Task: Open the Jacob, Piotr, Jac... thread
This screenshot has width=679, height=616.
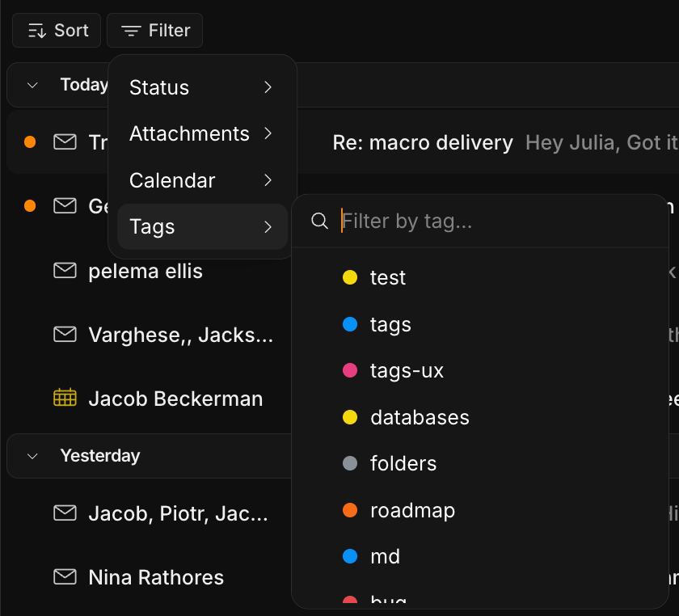Action: point(178,514)
